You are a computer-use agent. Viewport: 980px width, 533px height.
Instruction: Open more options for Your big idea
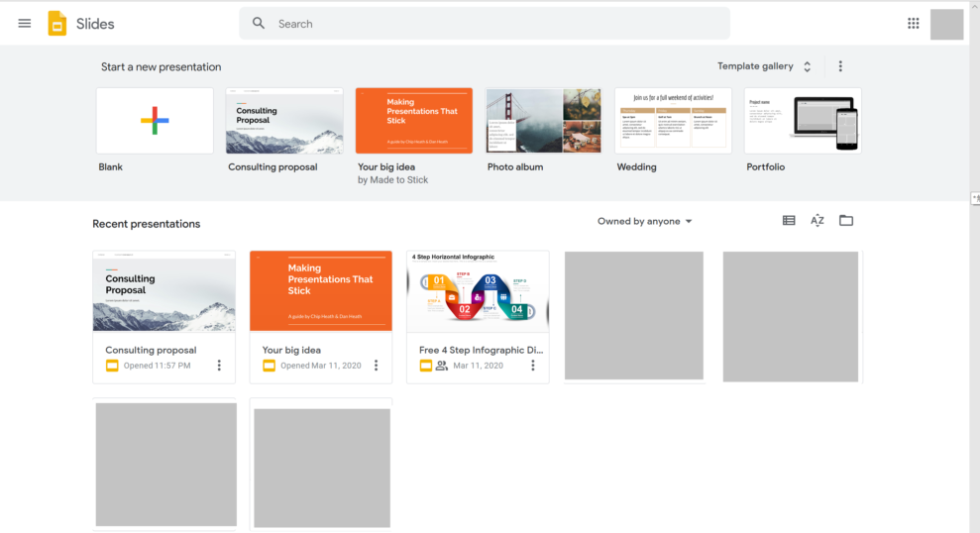click(377, 366)
